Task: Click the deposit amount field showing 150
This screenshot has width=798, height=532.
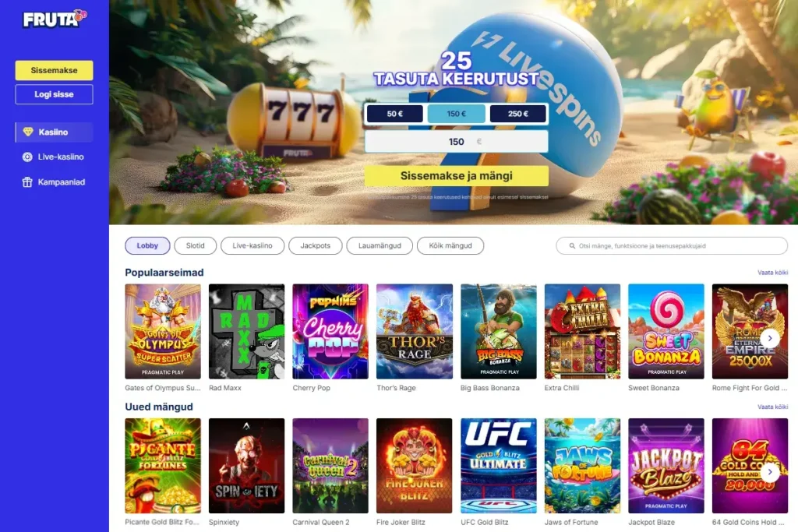Action: tap(457, 142)
